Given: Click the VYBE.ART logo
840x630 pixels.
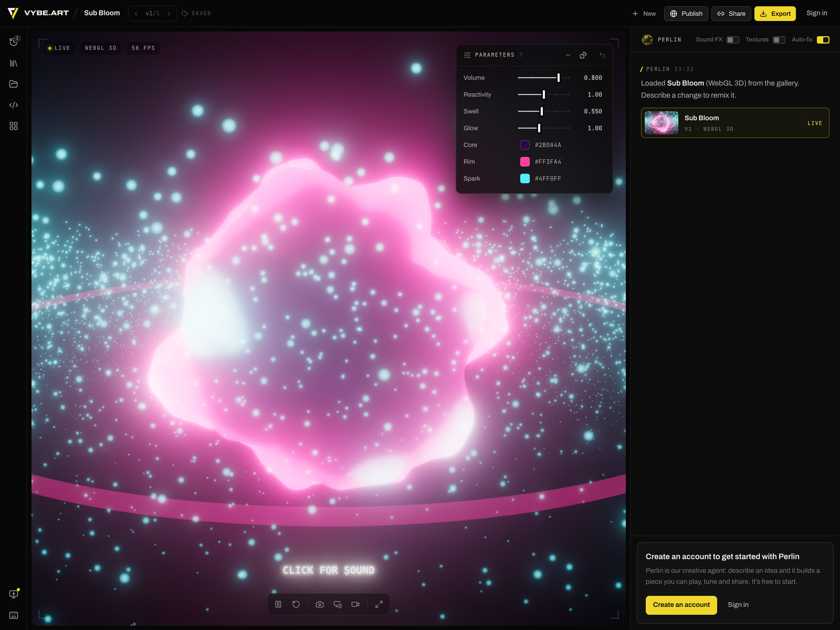Looking at the screenshot, I should (38, 13).
